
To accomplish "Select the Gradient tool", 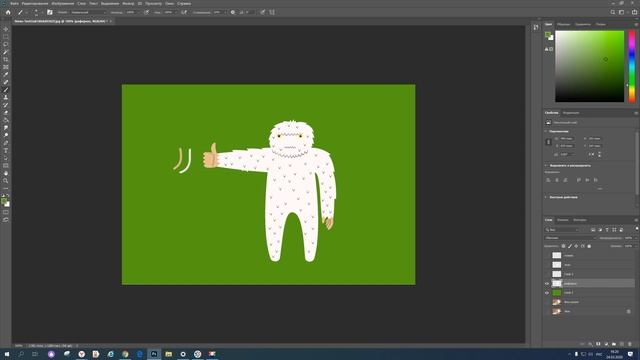I will [6, 120].
